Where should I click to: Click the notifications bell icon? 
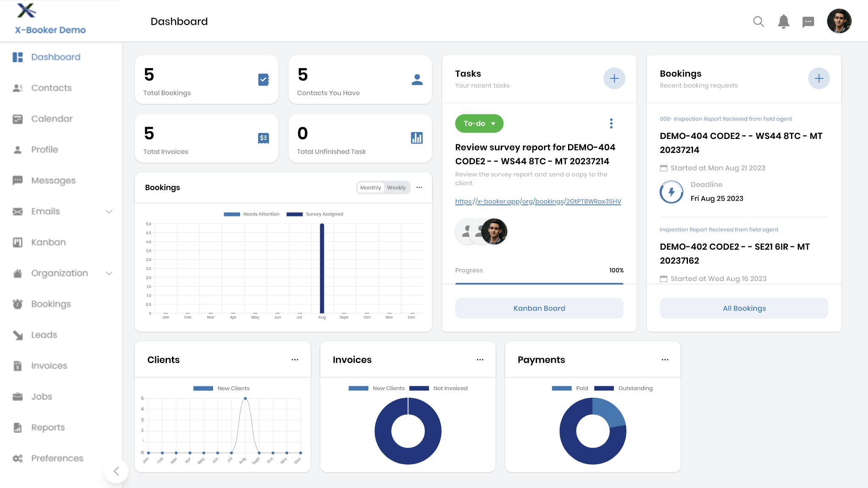click(783, 22)
